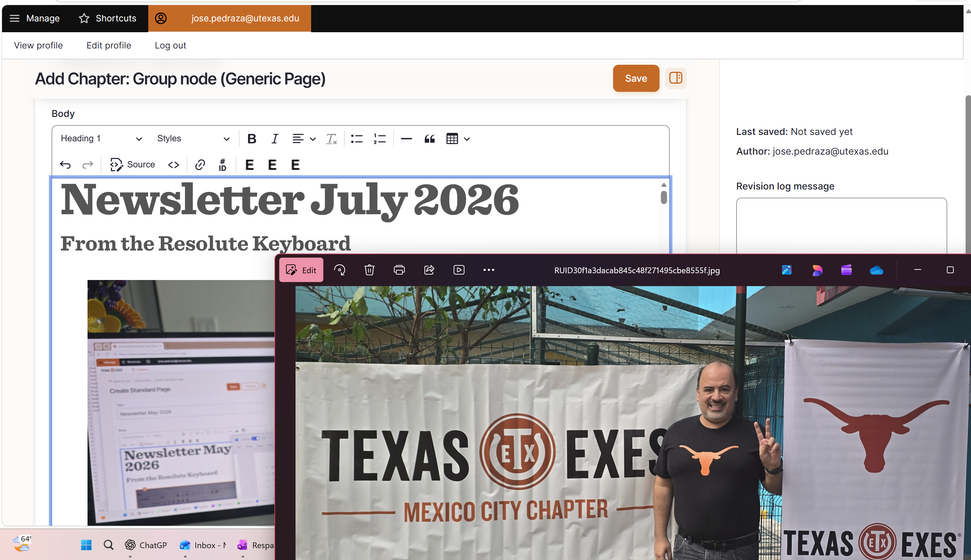Viewport: 971px width, 560px height.
Task: Select the last E embed icon
Action: tap(295, 165)
